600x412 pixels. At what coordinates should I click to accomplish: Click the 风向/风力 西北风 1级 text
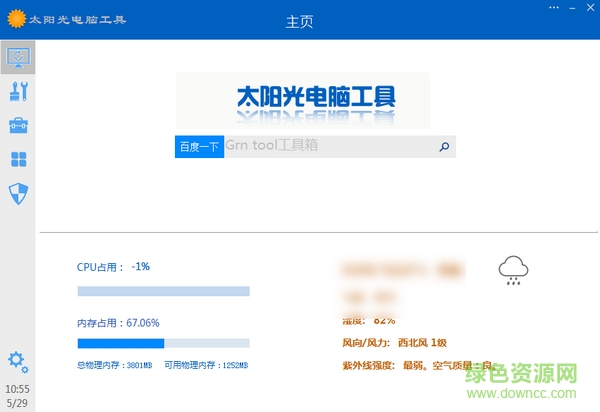pyautogui.click(x=394, y=342)
